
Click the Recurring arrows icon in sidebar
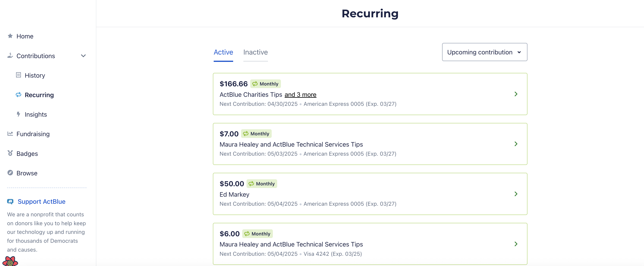point(18,95)
